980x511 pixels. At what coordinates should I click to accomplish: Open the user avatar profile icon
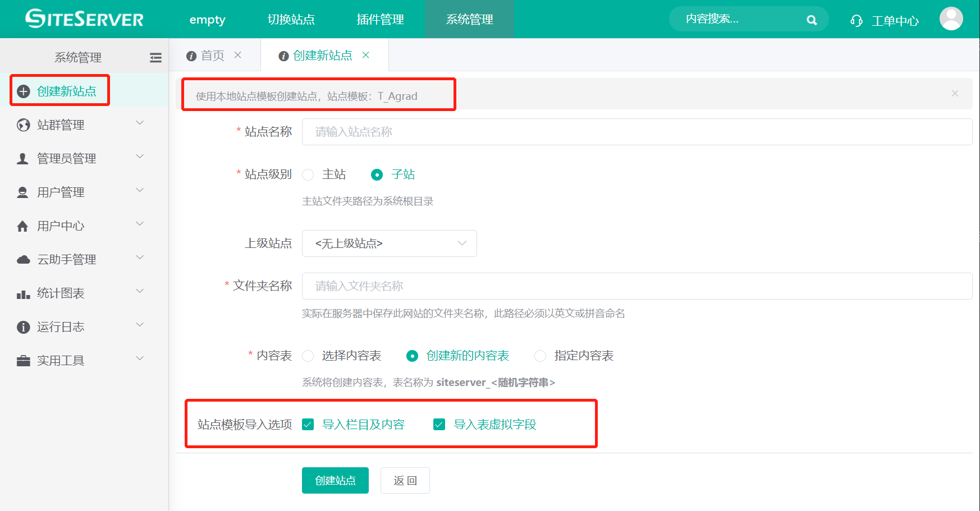pos(951,19)
